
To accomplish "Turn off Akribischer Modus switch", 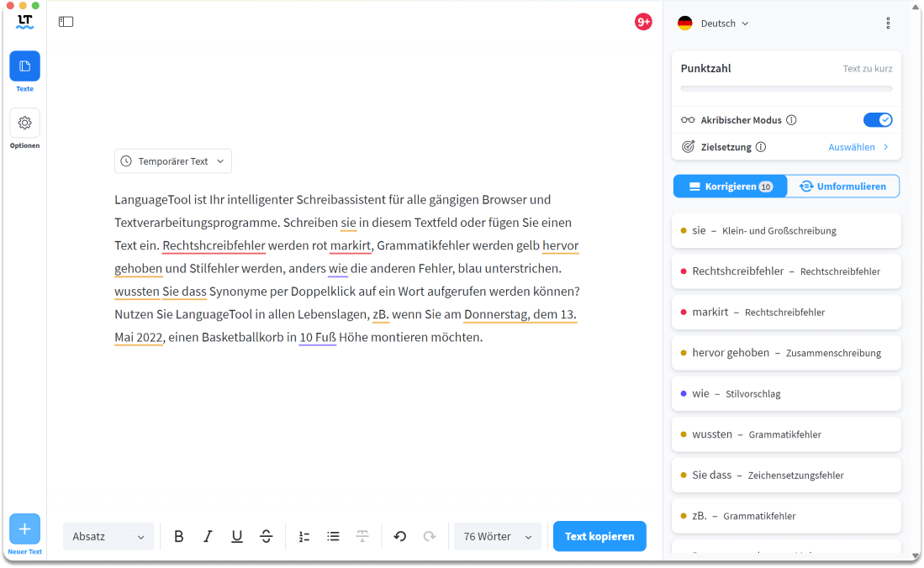I will (878, 120).
